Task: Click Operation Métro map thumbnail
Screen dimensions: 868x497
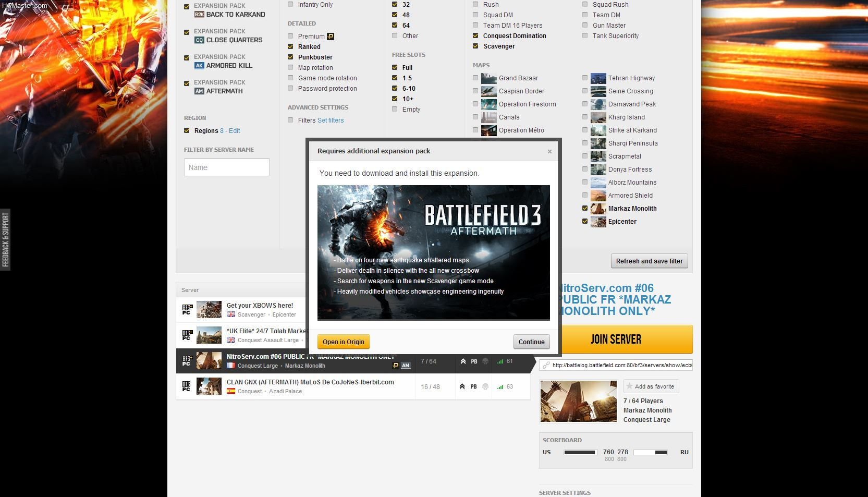Action: 489,130
